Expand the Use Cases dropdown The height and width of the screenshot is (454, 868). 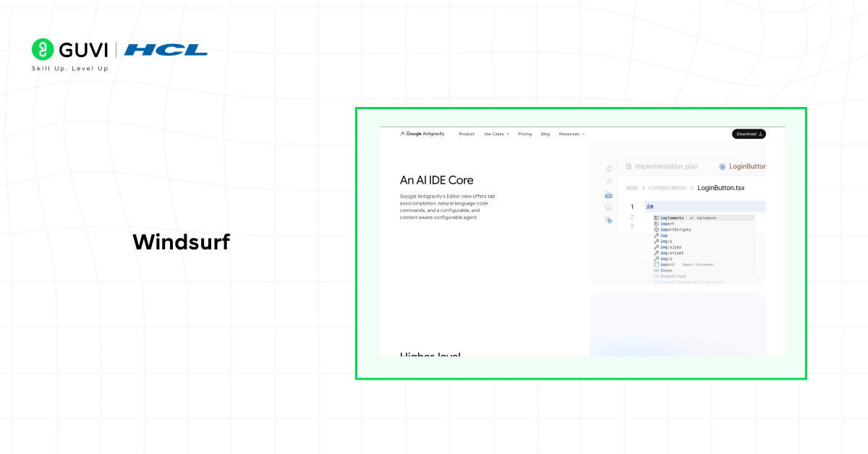pos(496,134)
